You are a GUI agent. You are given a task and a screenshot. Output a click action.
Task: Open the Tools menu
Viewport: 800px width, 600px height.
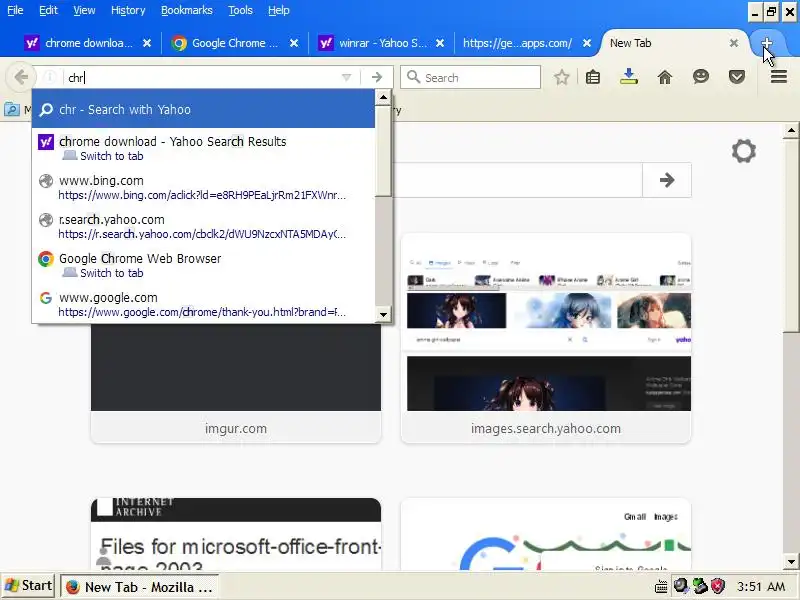point(240,10)
